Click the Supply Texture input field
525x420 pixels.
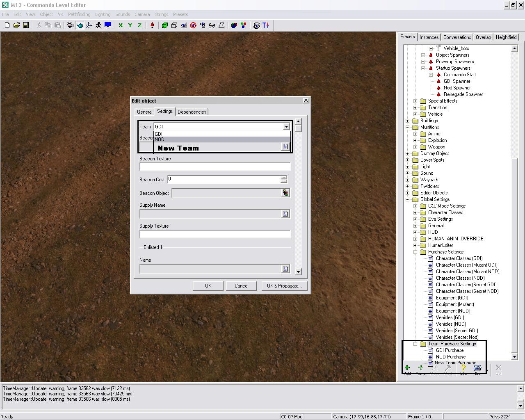click(x=215, y=234)
